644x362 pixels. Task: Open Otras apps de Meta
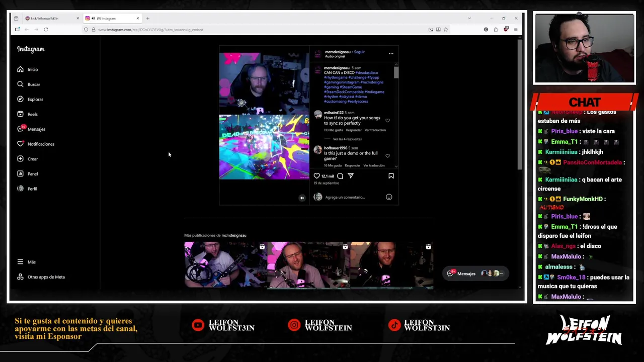coord(41,277)
